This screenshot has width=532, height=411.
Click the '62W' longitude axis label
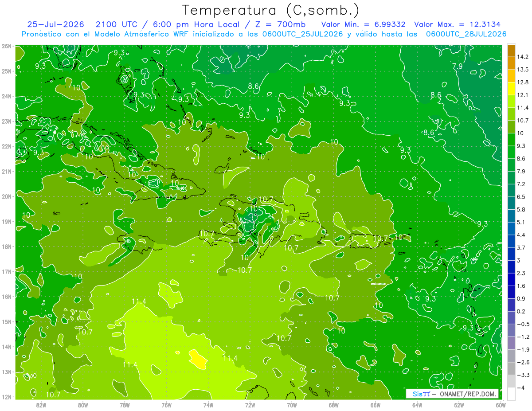[x=459, y=404]
